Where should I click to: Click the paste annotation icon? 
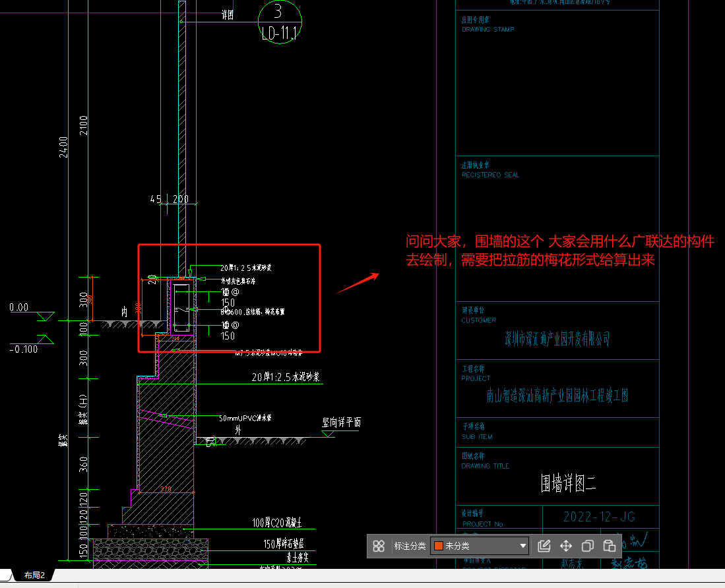pos(610,546)
